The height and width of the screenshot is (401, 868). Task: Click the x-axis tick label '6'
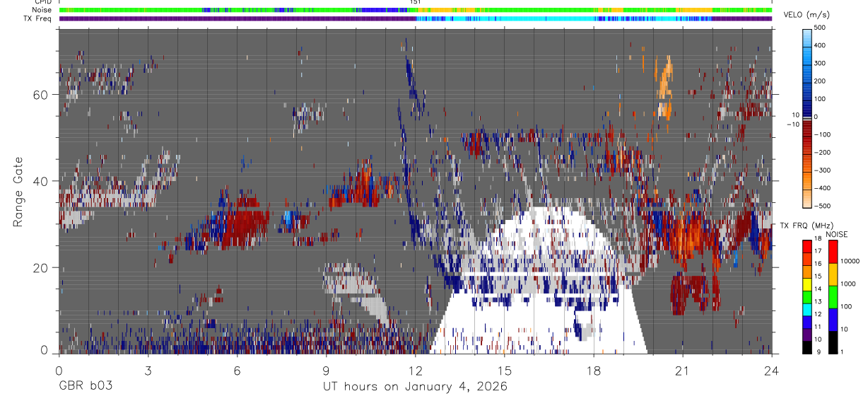(x=237, y=370)
